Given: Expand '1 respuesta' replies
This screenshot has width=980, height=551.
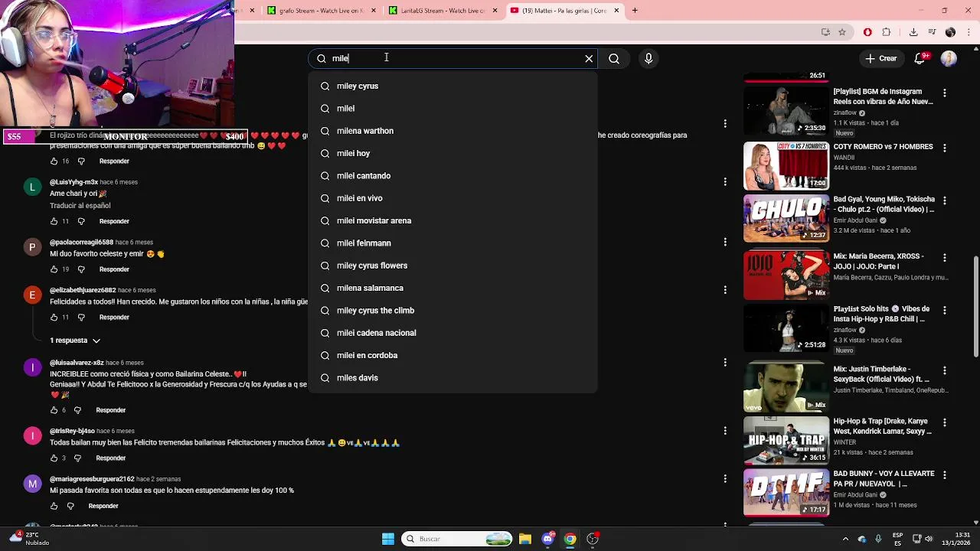Looking at the screenshot, I should [x=75, y=341].
